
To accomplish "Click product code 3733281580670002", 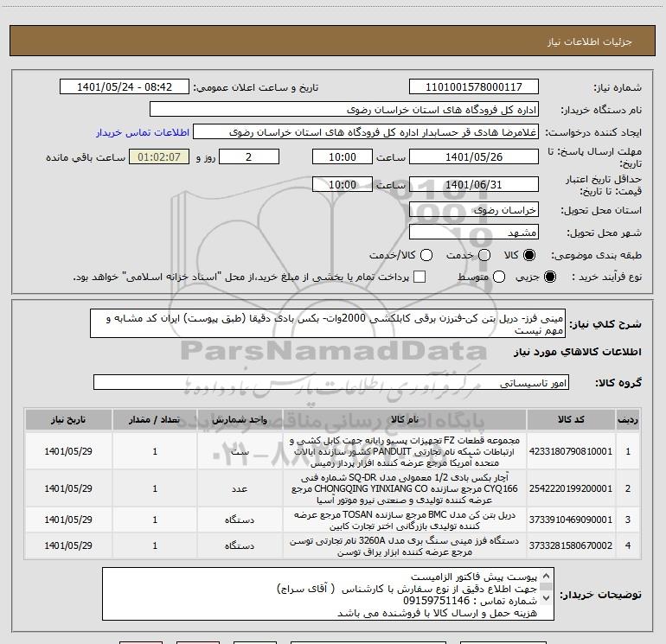I will [x=571, y=545].
